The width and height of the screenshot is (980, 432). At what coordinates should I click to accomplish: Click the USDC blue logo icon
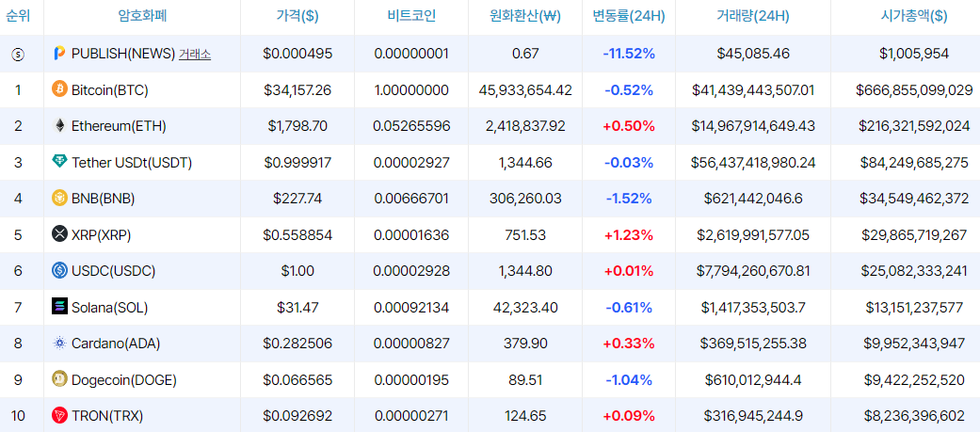[59, 271]
